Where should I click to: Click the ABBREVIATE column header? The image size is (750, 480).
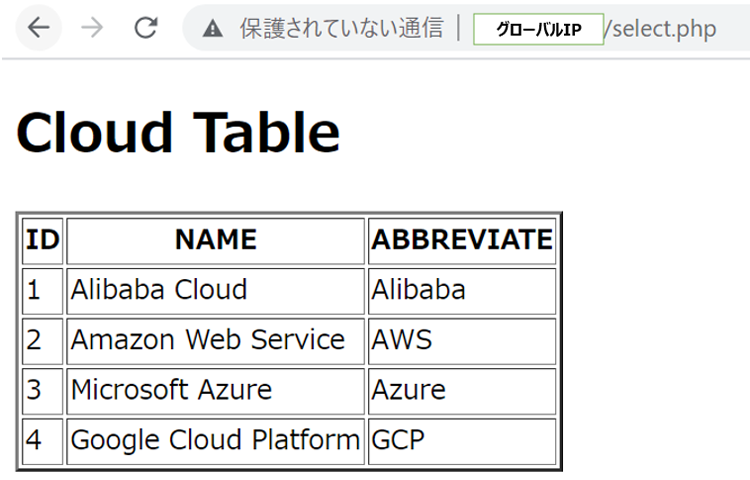tap(461, 240)
